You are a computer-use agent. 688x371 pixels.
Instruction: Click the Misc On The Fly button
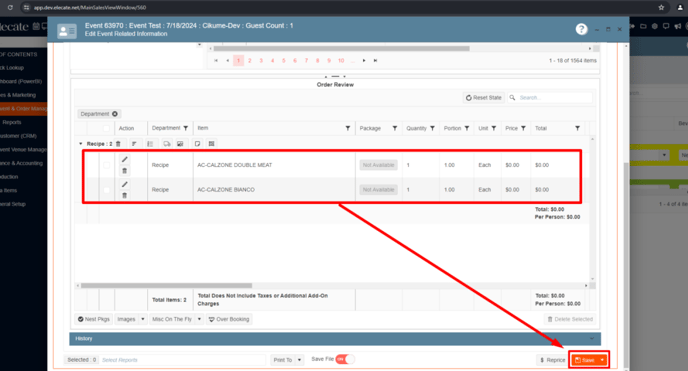(x=172, y=319)
